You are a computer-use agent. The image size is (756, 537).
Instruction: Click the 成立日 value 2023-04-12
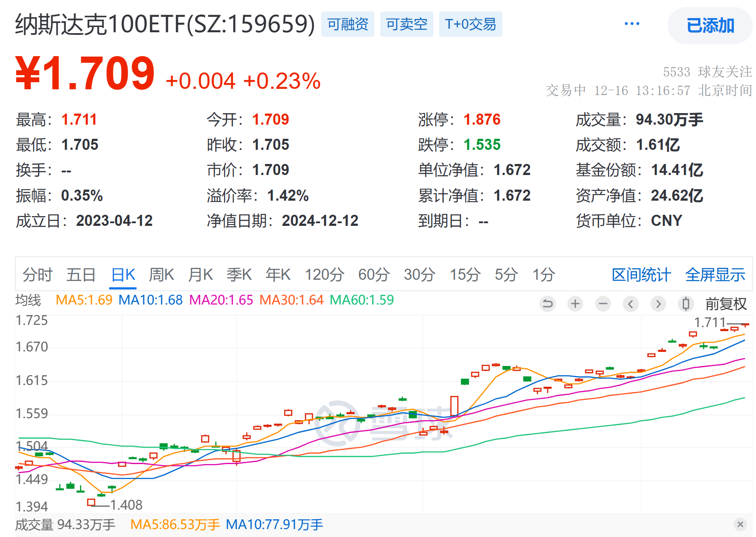coord(114,221)
